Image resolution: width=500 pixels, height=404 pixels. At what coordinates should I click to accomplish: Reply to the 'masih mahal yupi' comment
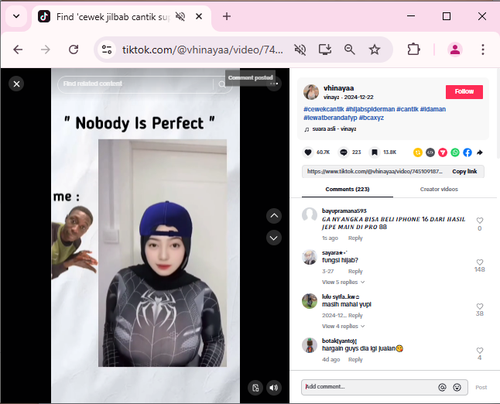355,315
